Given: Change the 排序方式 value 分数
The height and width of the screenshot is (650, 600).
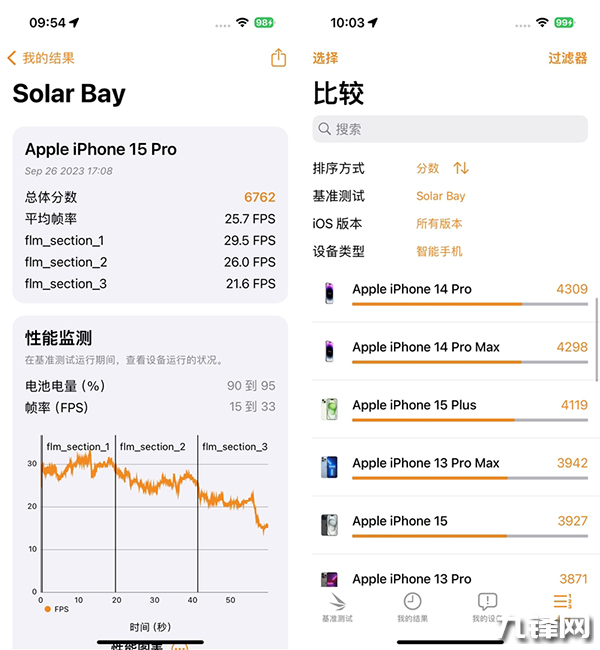Looking at the screenshot, I should tap(428, 168).
